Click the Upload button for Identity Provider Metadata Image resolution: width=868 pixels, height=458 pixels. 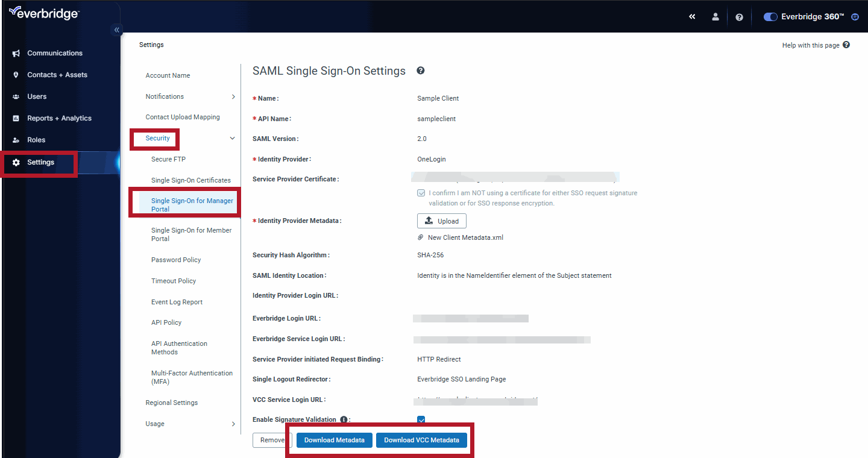442,221
